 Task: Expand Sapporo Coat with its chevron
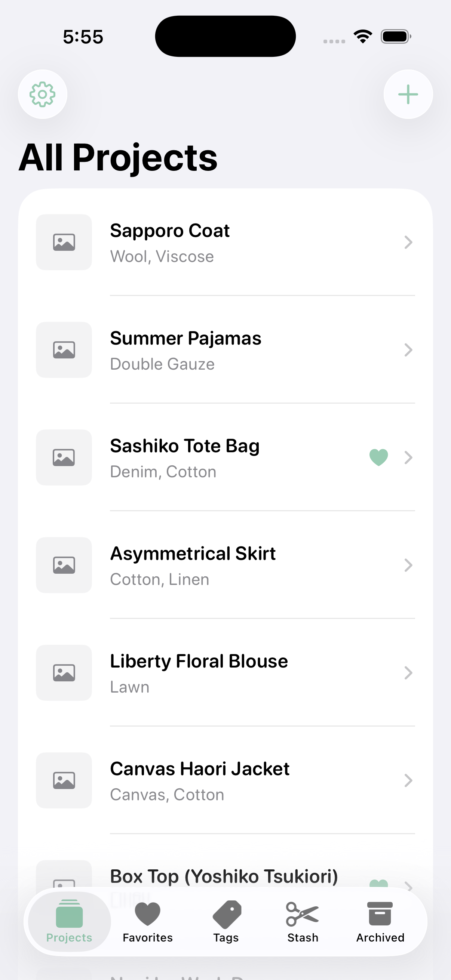point(408,242)
